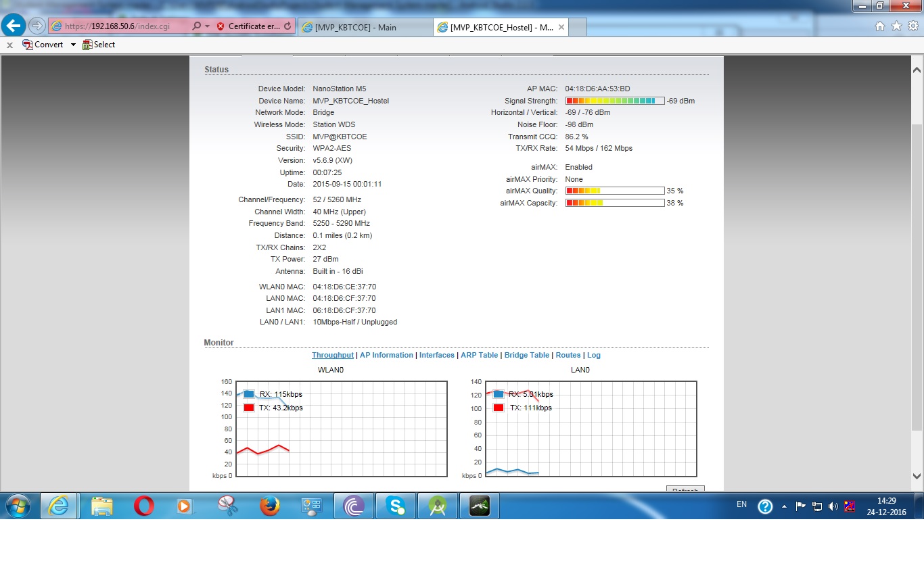Image resolution: width=924 pixels, height=578 pixels.
Task: Open Skype from the taskbar
Action: point(396,506)
